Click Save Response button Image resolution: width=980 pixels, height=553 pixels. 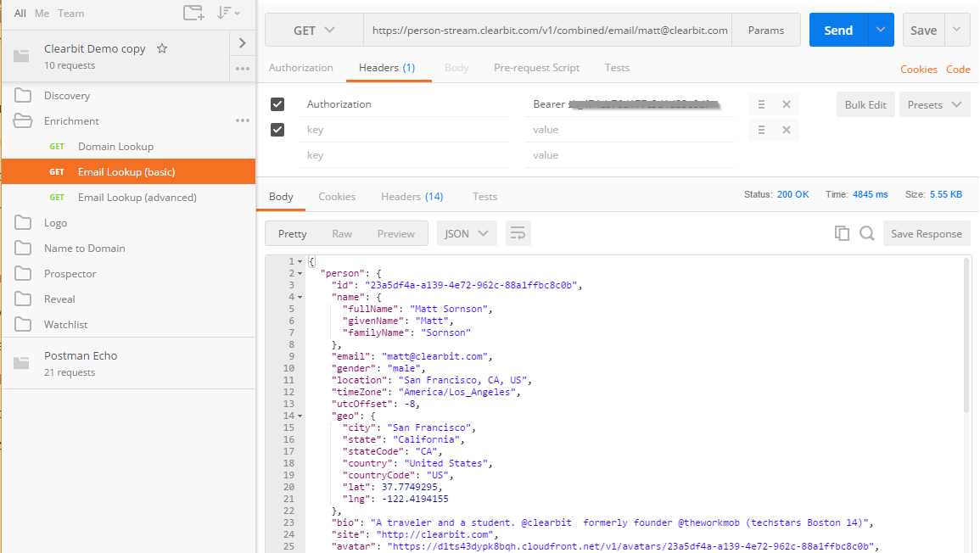click(927, 234)
